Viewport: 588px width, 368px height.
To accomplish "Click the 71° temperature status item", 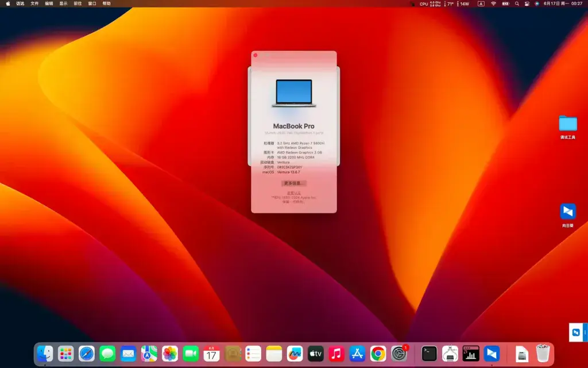I will pyautogui.click(x=449, y=4).
